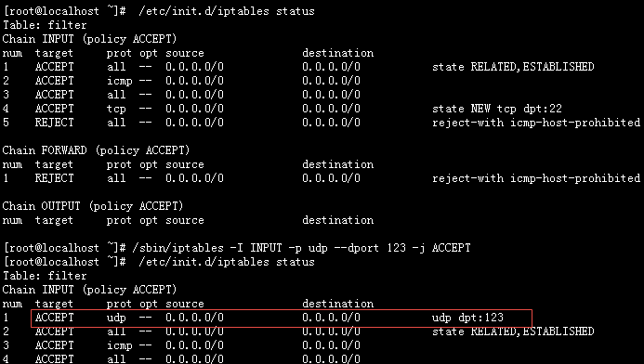
Task: Click the first 'state RELATED,ESTABLISHED' text
Action: [x=513, y=67]
